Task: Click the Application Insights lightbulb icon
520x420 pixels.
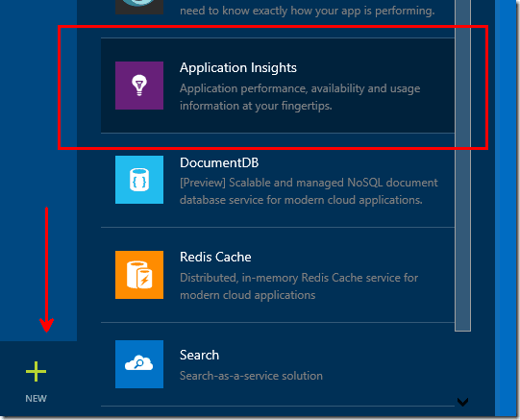Action: (x=139, y=86)
